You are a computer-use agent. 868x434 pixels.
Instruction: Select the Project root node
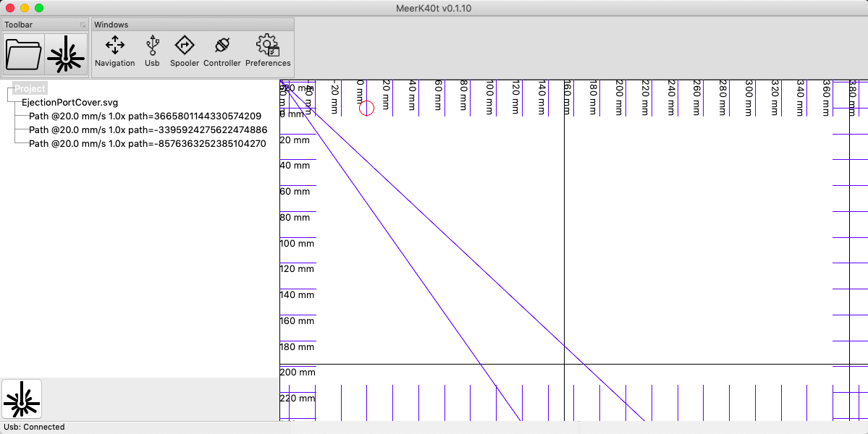30,88
